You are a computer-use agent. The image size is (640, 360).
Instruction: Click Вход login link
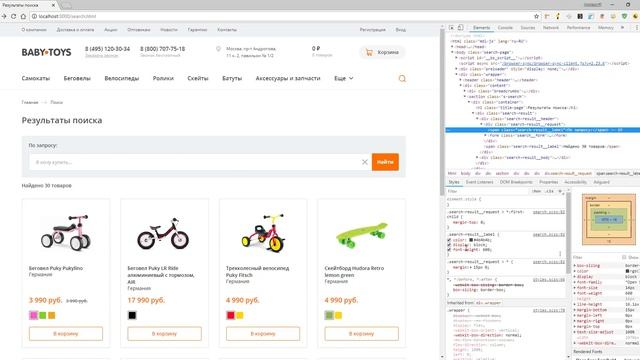pyautogui.click(x=400, y=30)
